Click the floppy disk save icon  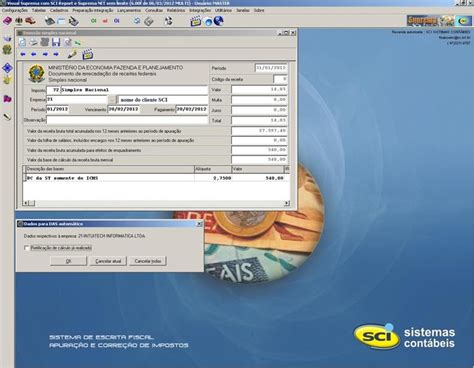pyautogui.click(x=56, y=42)
